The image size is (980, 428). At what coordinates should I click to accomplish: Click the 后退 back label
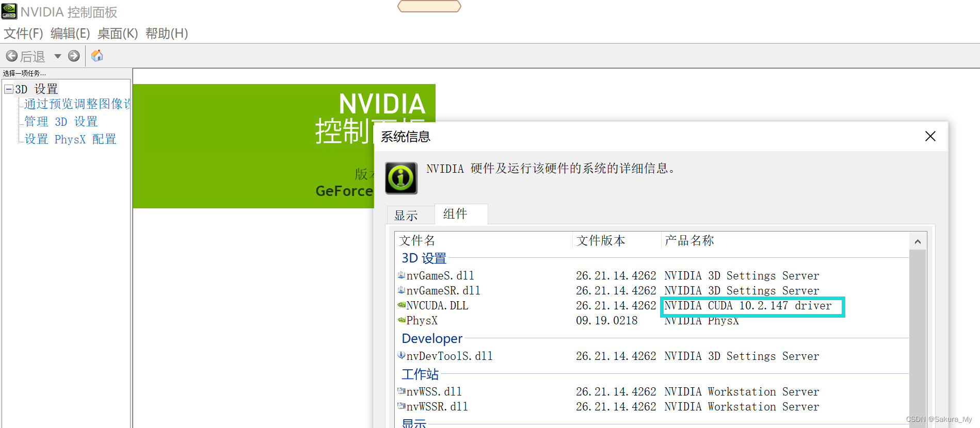33,56
